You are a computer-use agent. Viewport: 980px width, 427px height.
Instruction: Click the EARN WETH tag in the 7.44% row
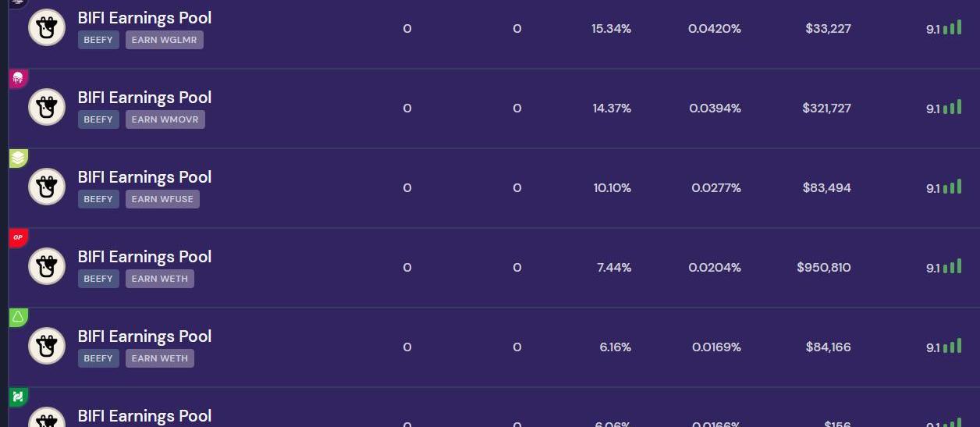pyautogui.click(x=159, y=279)
